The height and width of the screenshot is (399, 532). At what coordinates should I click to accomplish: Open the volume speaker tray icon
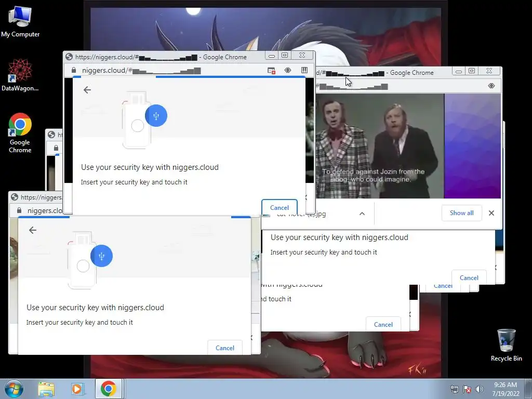479,389
